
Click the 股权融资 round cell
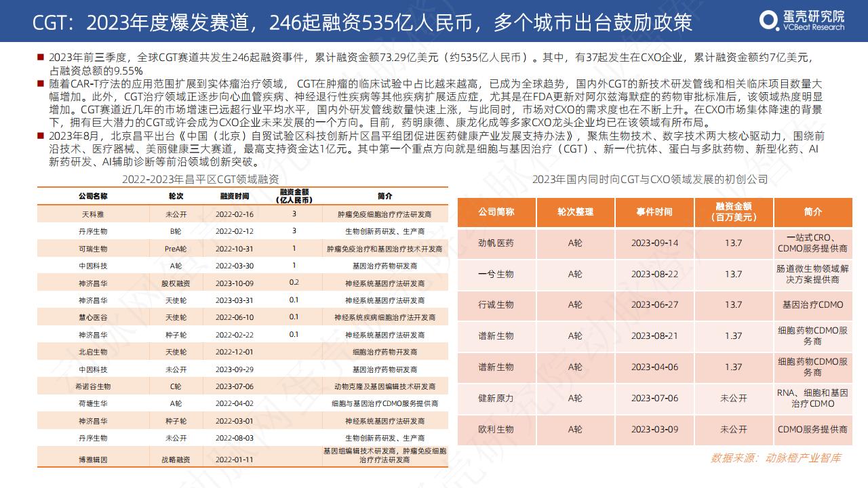coord(176,283)
